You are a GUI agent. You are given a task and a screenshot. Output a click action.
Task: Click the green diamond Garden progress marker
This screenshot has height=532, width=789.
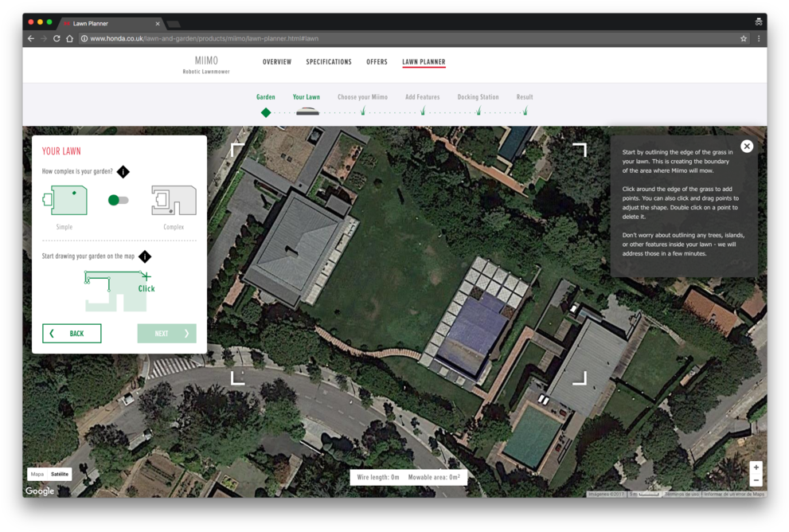[266, 113]
